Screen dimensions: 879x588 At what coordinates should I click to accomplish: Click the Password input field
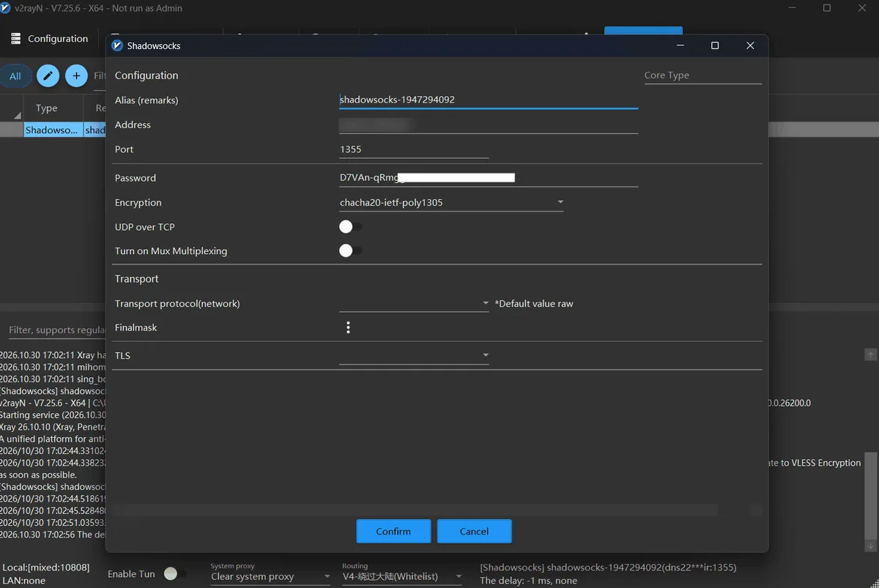(489, 178)
